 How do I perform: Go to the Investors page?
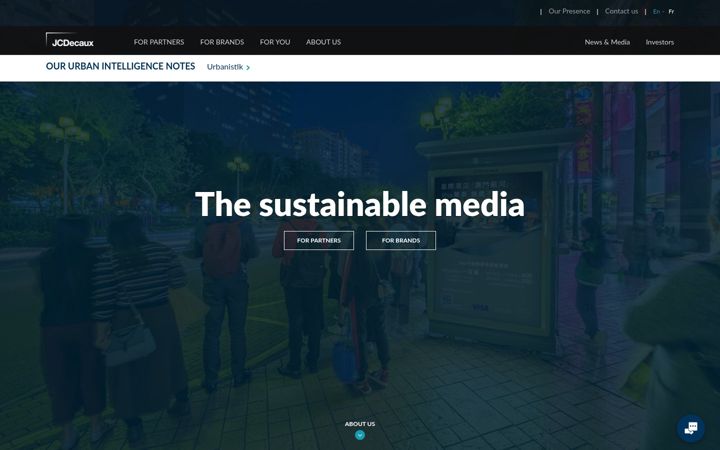pyautogui.click(x=659, y=42)
